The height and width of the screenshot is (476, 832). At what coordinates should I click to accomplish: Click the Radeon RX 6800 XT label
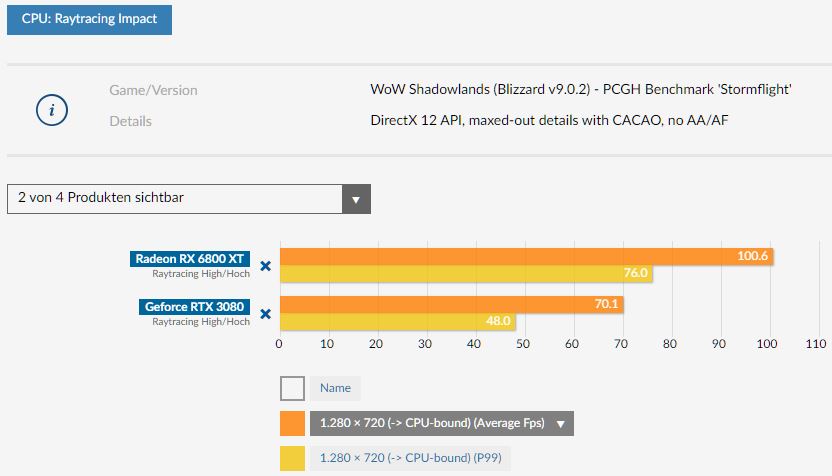tap(190, 259)
